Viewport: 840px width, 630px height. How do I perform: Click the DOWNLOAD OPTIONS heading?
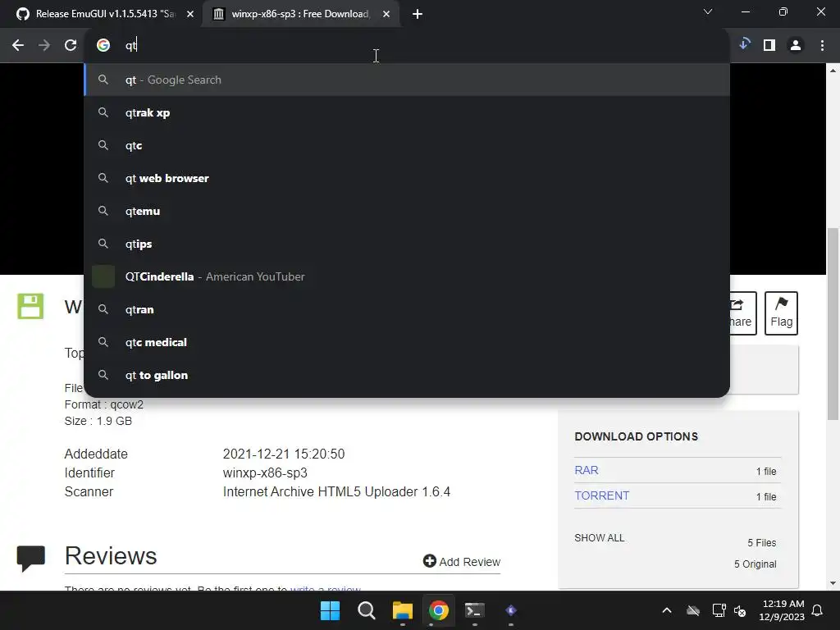pos(636,436)
